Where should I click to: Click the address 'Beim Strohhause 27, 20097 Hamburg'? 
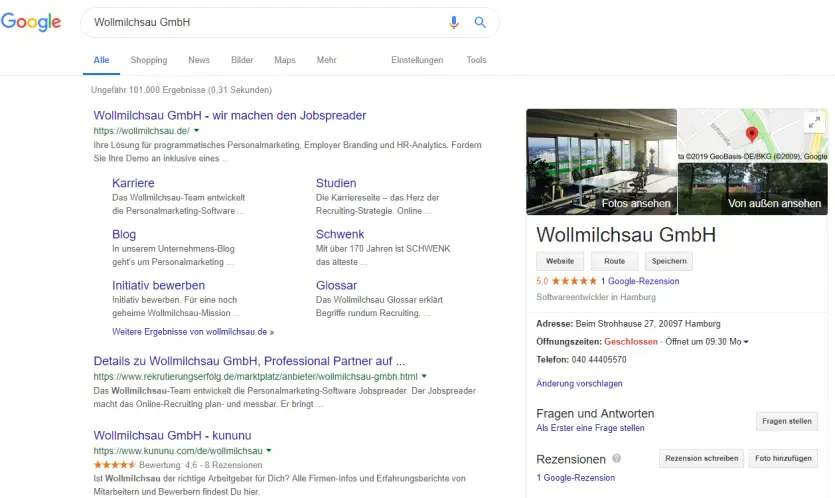(648, 324)
